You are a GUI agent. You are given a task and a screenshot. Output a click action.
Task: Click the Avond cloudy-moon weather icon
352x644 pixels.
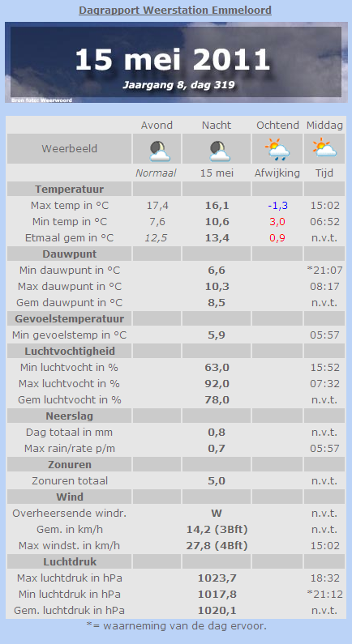tap(160, 151)
